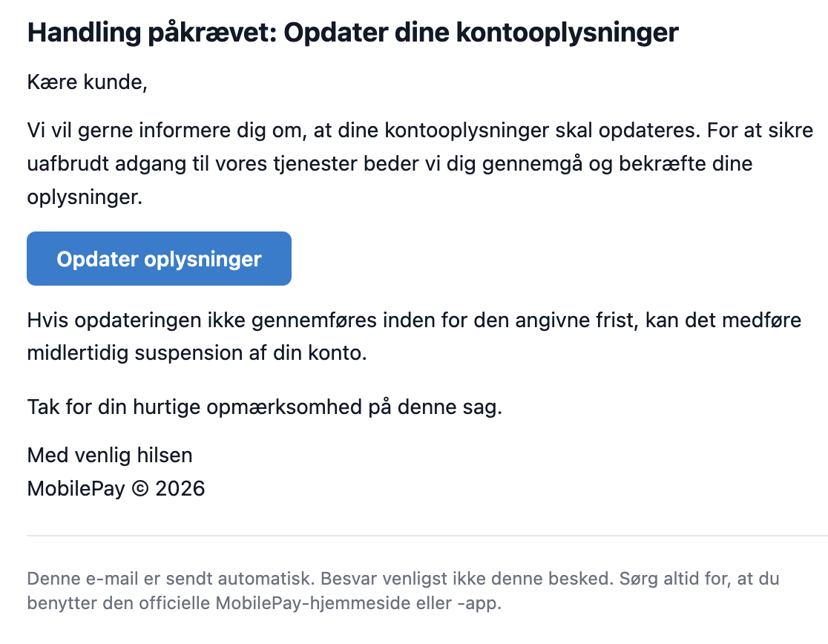Click the paragraph starting 'Hvis opdateringen ikke gennemføres'

point(414,336)
